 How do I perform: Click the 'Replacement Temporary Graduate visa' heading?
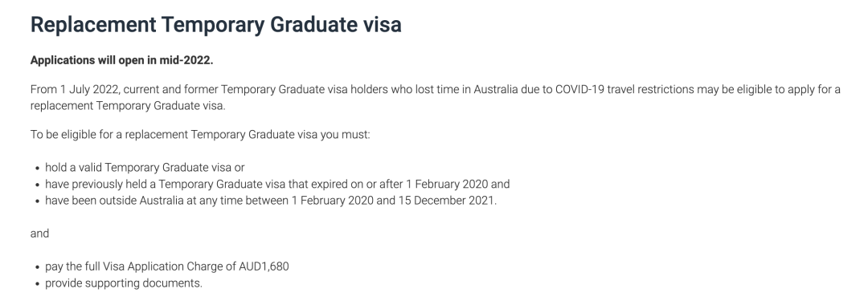[x=216, y=25]
